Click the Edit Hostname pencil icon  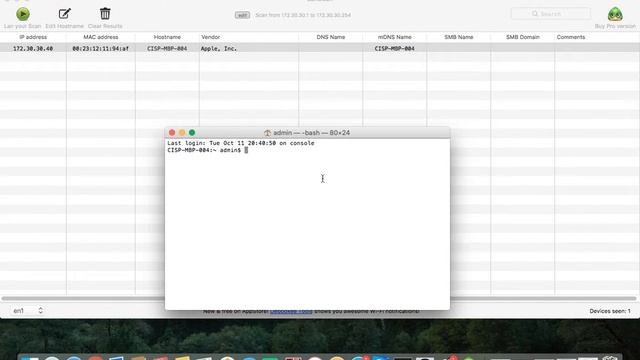[x=64, y=14]
